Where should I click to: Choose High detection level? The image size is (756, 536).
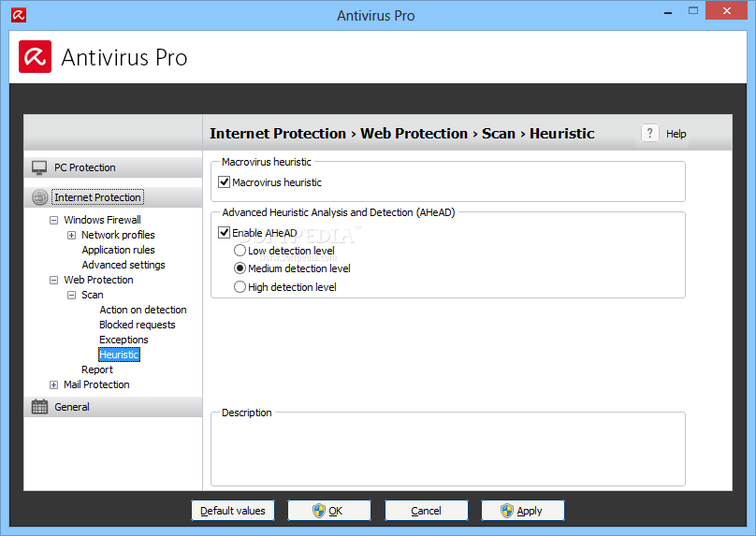[240, 287]
